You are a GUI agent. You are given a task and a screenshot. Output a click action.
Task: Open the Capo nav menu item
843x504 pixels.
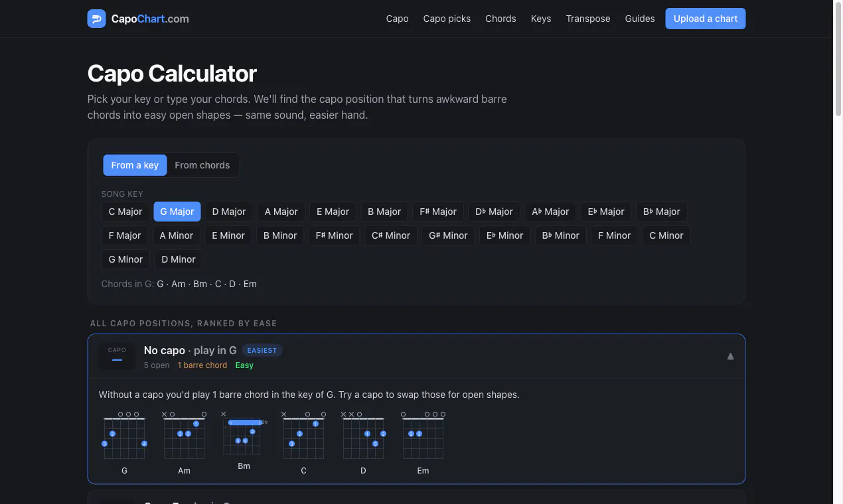point(397,19)
